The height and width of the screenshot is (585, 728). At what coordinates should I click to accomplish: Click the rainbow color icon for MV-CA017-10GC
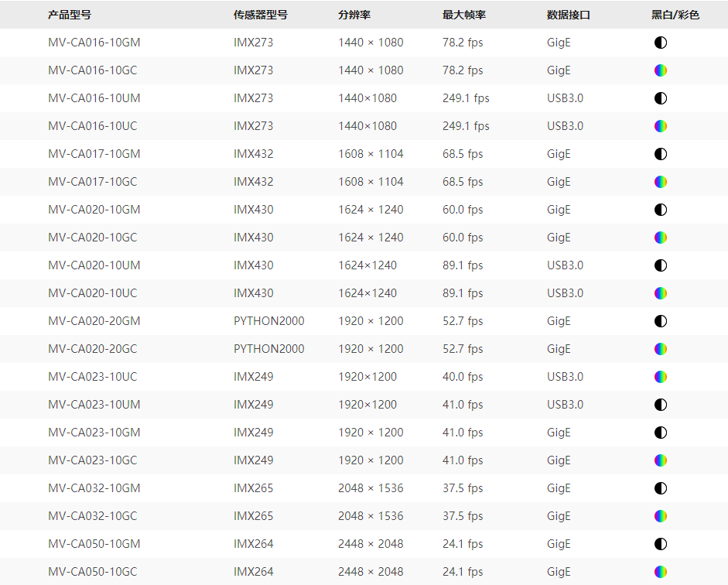(660, 182)
